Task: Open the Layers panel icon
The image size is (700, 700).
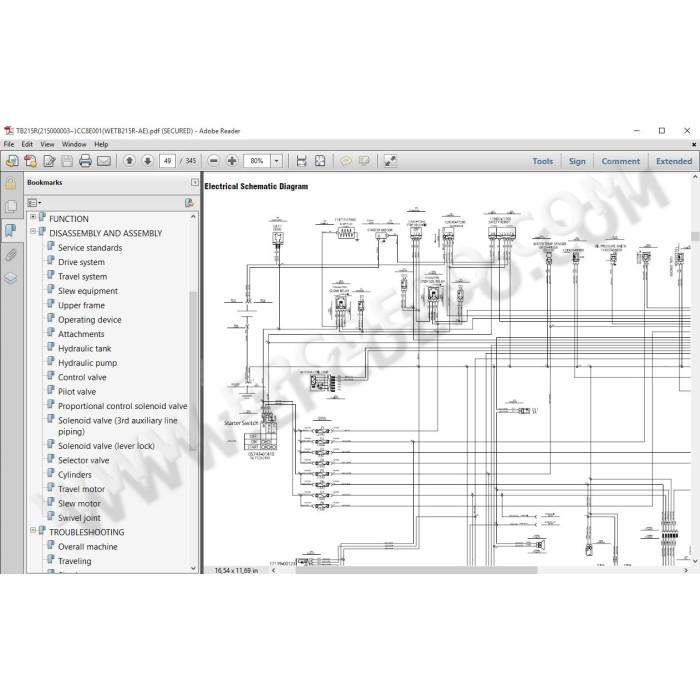Action: [11, 279]
